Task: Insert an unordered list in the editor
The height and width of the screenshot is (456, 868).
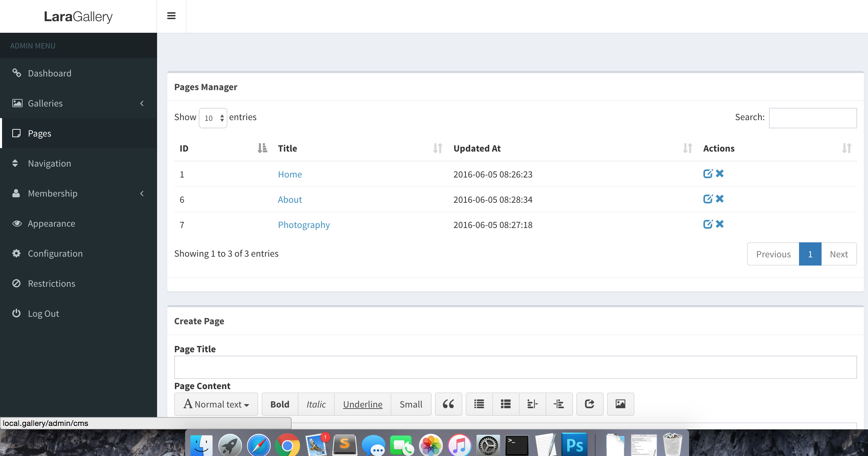Action: tap(479, 404)
